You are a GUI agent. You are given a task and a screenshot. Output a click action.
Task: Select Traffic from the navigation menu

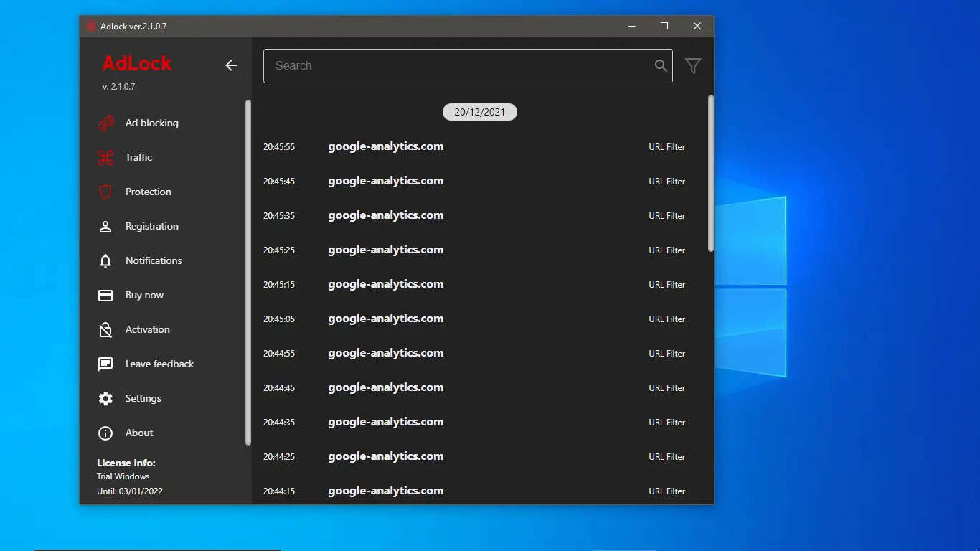(139, 157)
